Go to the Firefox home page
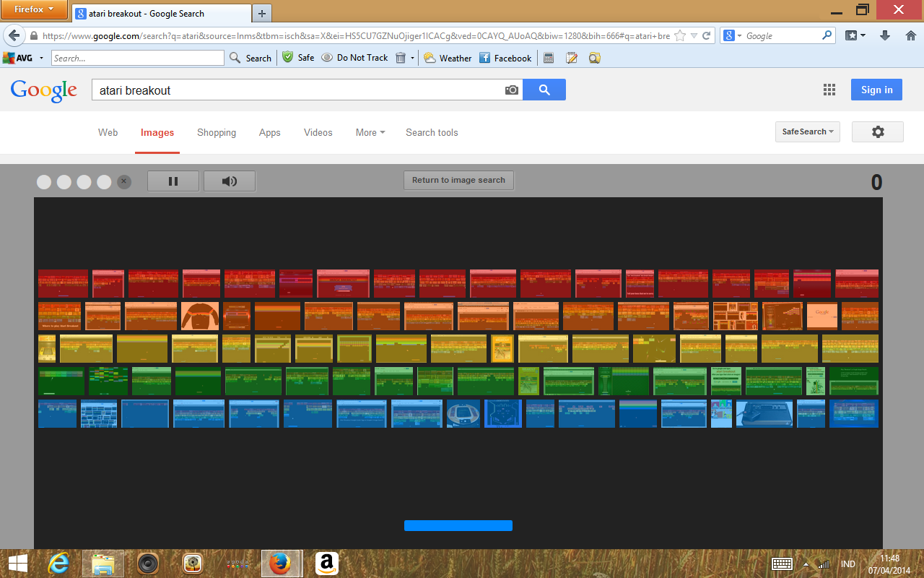Image resolution: width=924 pixels, height=578 pixels. [x=910, y=35]
